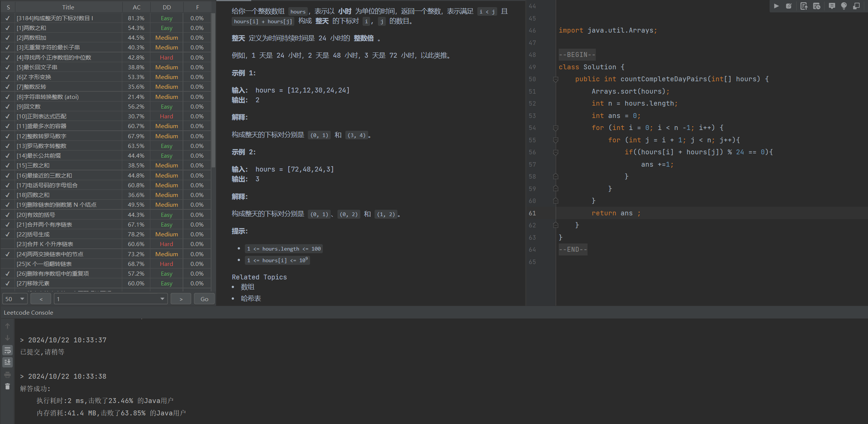This screenshot has height=424, width=868.
Task: Click Hard difficulty of problem [4]
Action: pyautogui.click(x=166, y=57)
